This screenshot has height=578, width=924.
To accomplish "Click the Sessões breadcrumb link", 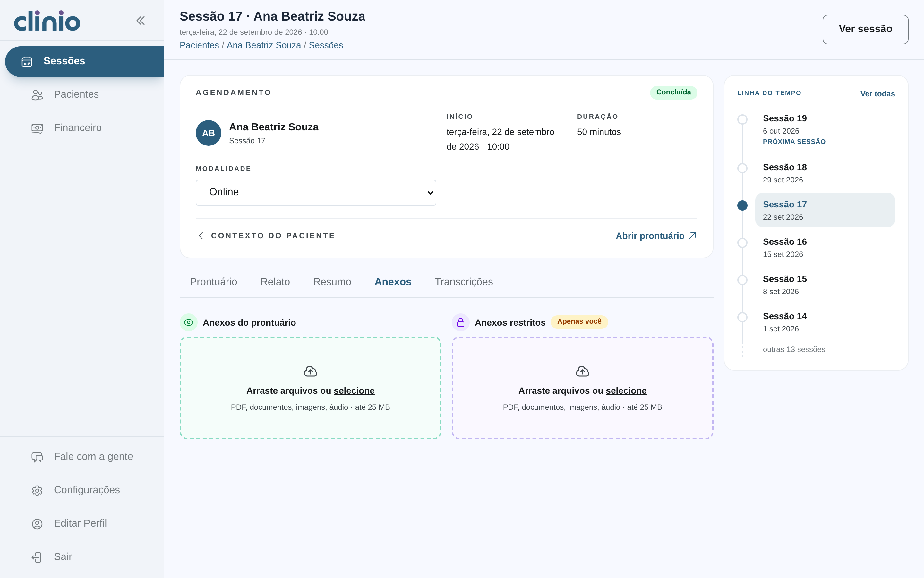I will 326,45.
